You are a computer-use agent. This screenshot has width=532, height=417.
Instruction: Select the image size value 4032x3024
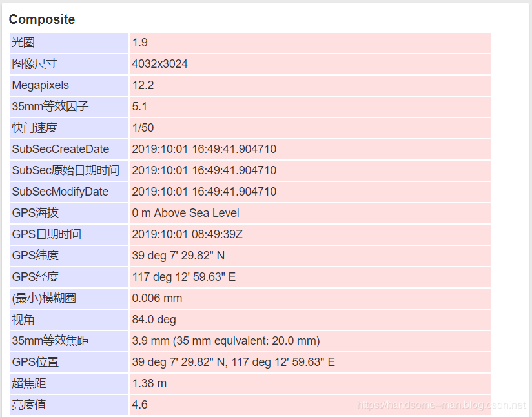coord(160,64)
